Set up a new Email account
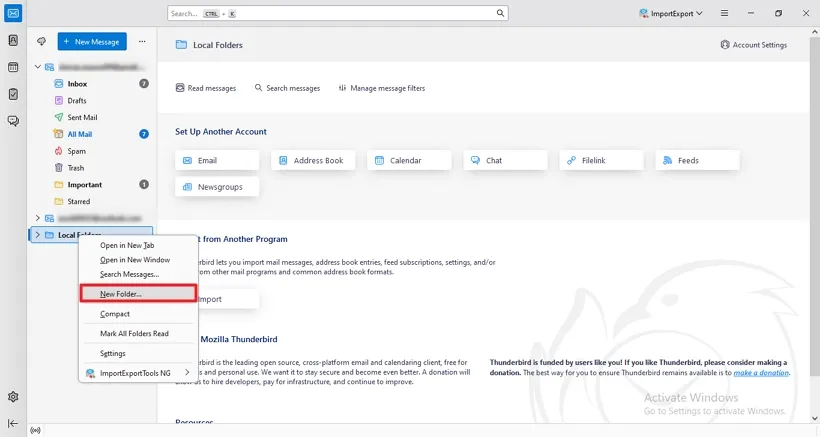820x437 pixels. tap(217, 160)
